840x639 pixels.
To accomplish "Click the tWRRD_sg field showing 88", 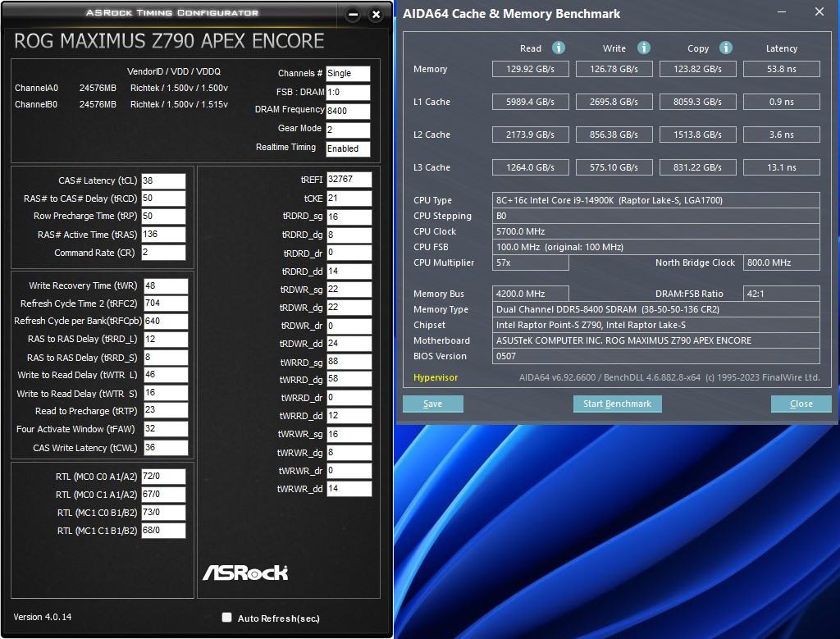I will pyautogui.click(x=349, y=362).
